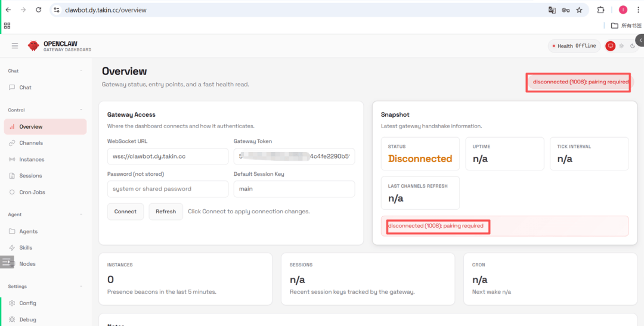Collapse the Agent section in sidebar
This screenshot has width=644, height=326.
pos(81,215)
